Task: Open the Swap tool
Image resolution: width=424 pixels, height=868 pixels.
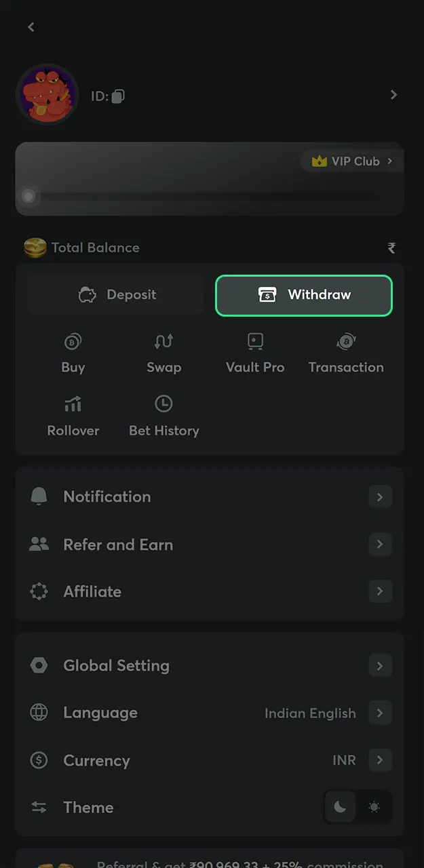Action: pyautogui.click(x=163, y=353)
